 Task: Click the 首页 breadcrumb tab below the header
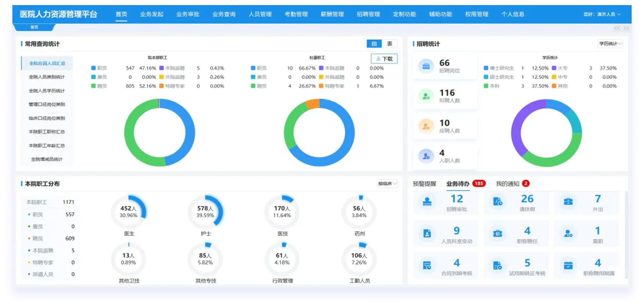pyautogui.click(x=34, y=27)
